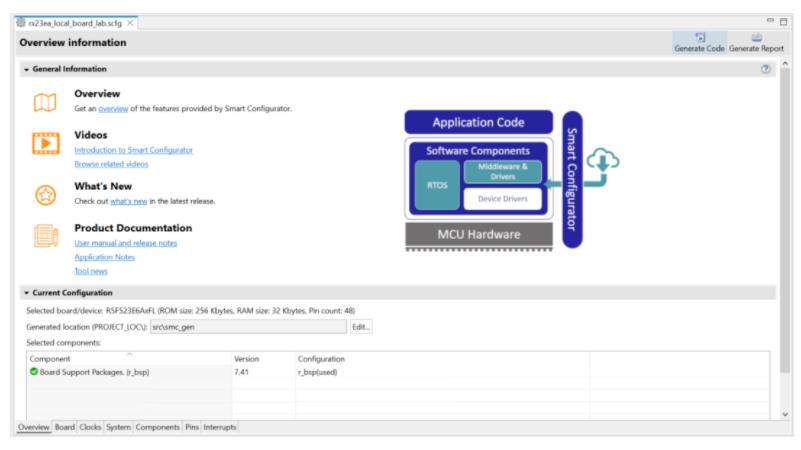Open User manual and release notes link
This screenshot has height=450, width=801.
click(126, 243)
